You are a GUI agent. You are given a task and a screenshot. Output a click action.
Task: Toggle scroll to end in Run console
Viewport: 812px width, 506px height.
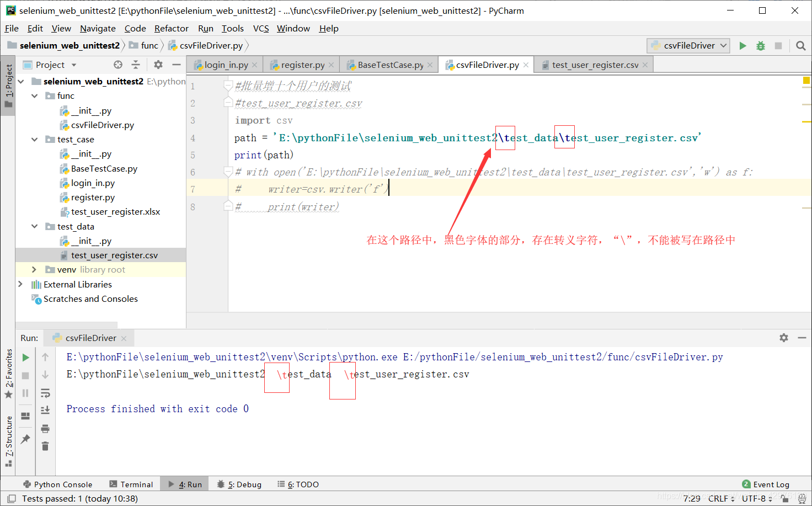(x=45, y=410)
